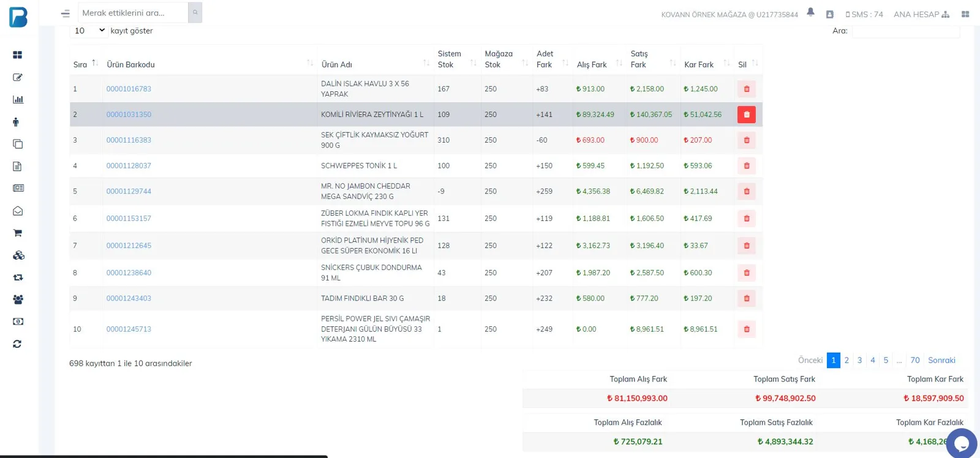
Task: Jump to page 70 of results
Action: pos(915,360)
